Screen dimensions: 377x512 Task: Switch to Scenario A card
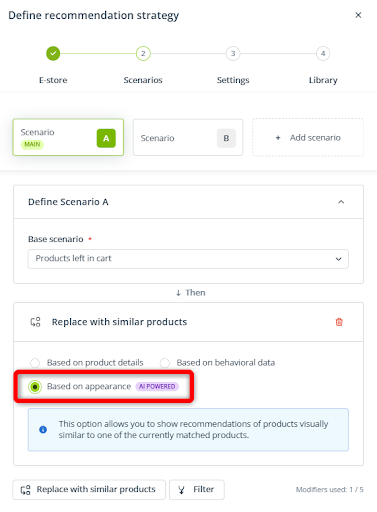click(x=68, y=137)
